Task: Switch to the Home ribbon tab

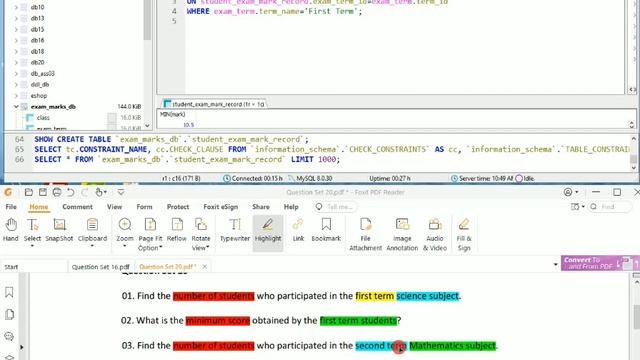Action: (38, 207)
